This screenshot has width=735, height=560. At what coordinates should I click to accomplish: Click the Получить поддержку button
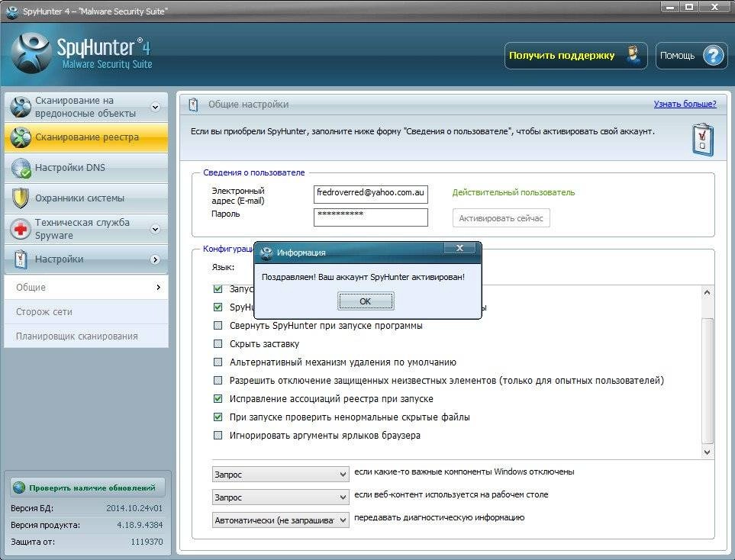click(576, 56)
